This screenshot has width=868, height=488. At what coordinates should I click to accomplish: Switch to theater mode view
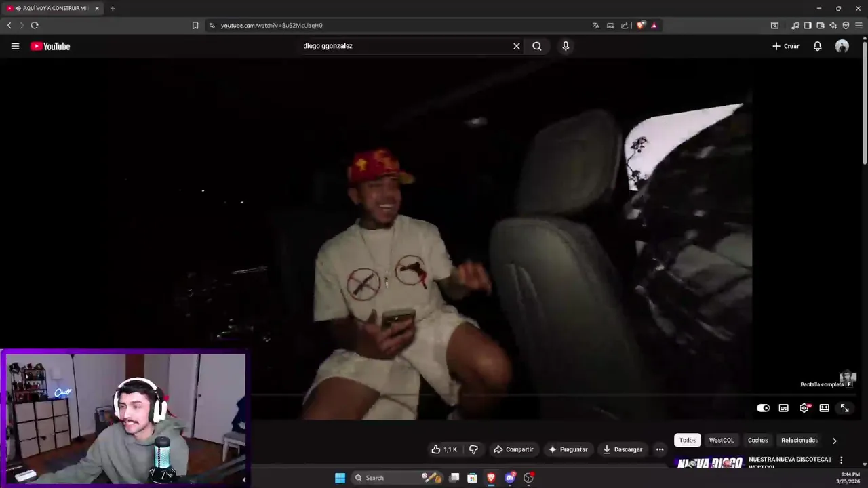tap(825, 408)
